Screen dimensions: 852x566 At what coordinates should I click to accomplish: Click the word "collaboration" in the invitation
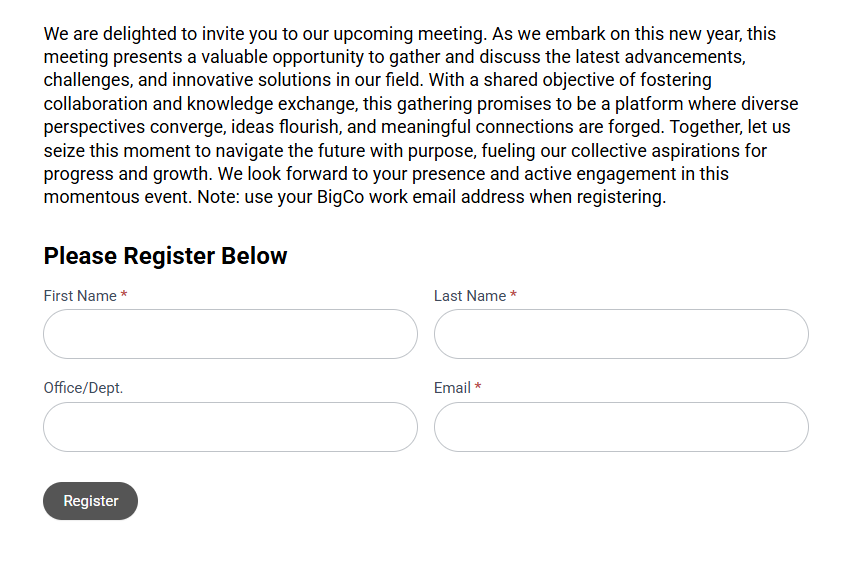(96, 104)
